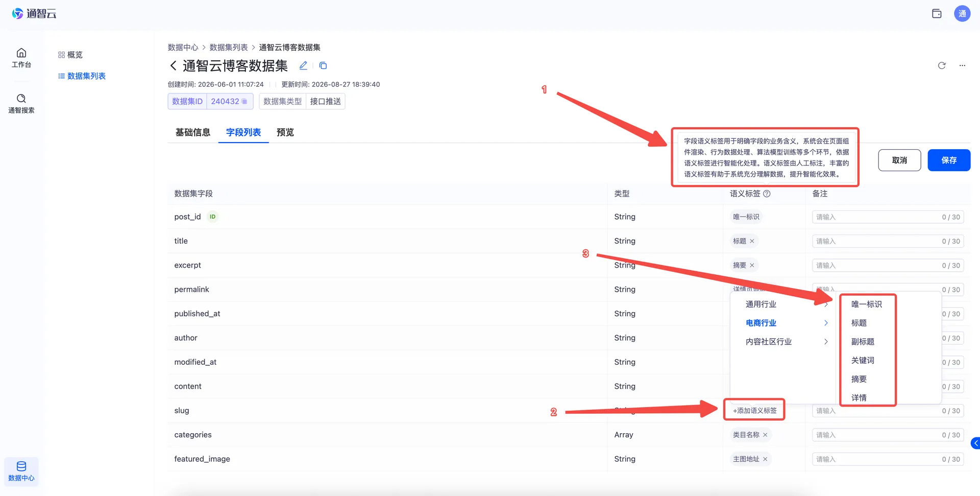980x496 pixels.
Task: Click the 接口推送 dataset type value
Action: tap(325, 101)
